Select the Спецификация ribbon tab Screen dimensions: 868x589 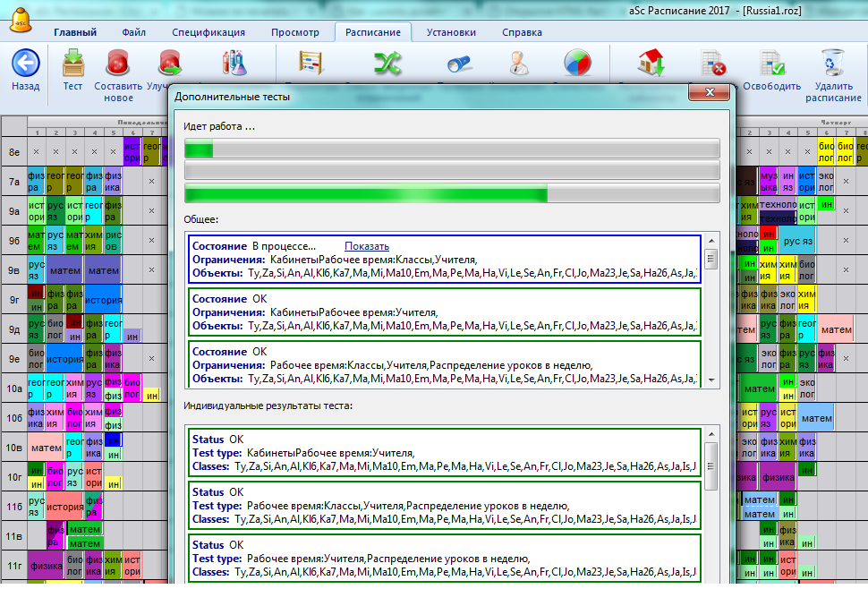click(x=208, y=32)
